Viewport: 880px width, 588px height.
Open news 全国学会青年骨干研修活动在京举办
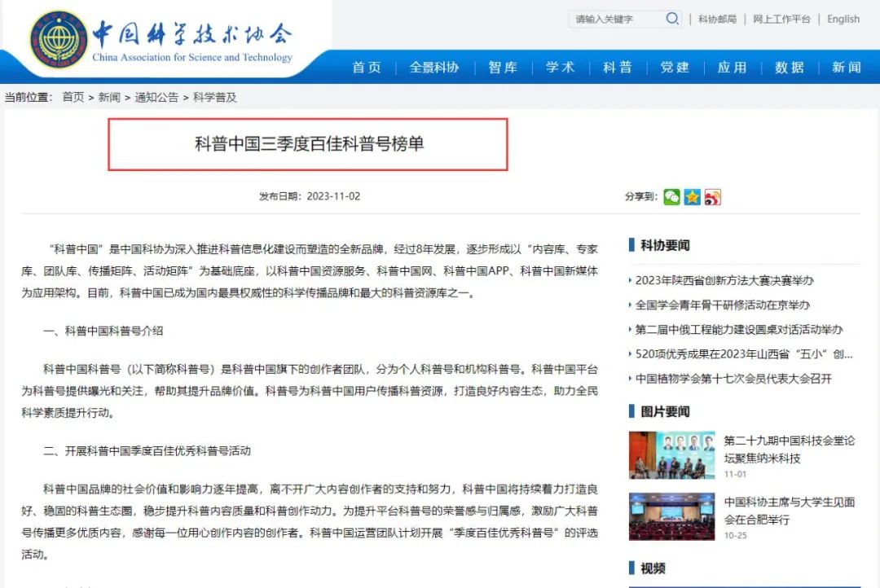click(722, 305)
